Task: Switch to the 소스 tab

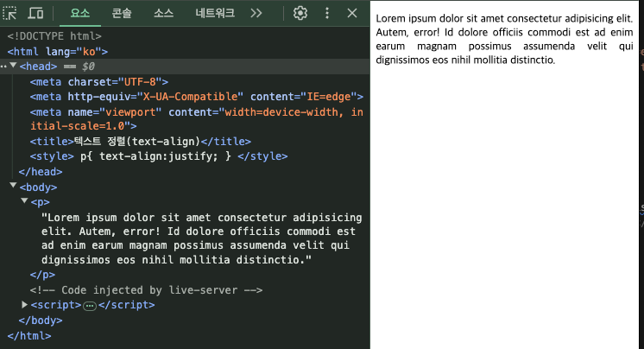Action: pos(163,13)
